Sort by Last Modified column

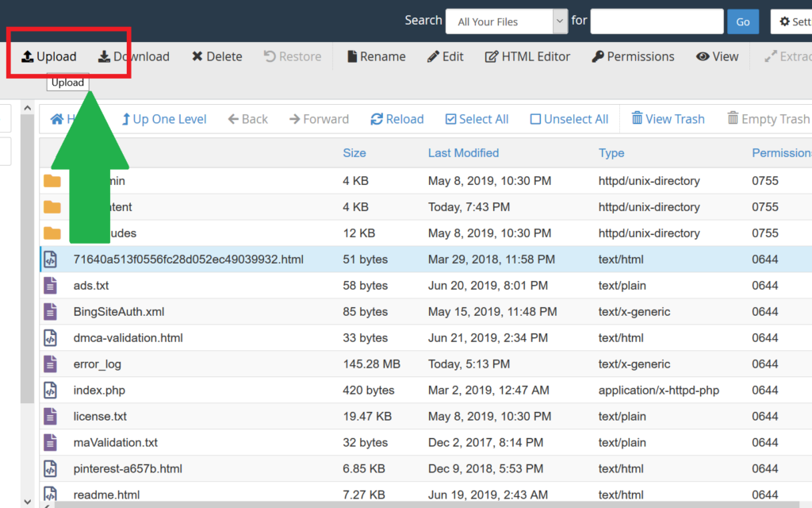coord(463,153)
